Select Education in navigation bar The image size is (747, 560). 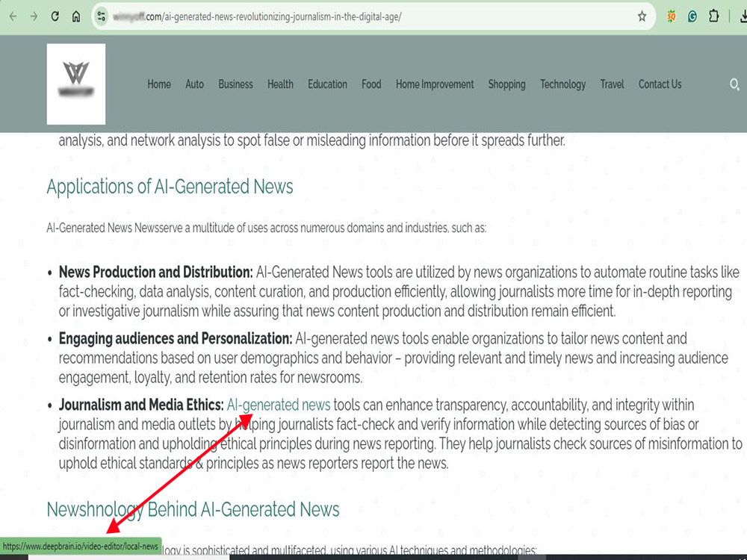[327, 84]
